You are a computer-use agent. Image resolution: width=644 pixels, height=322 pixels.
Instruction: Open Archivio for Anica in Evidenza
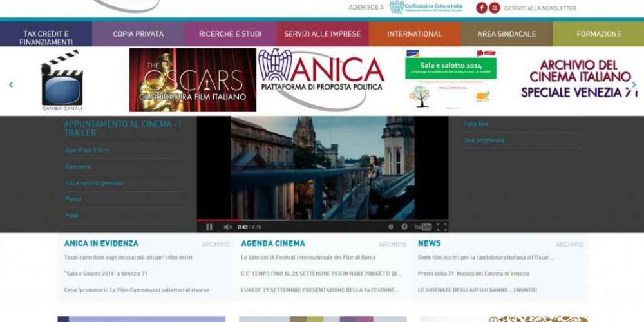[x=216, y=244]
